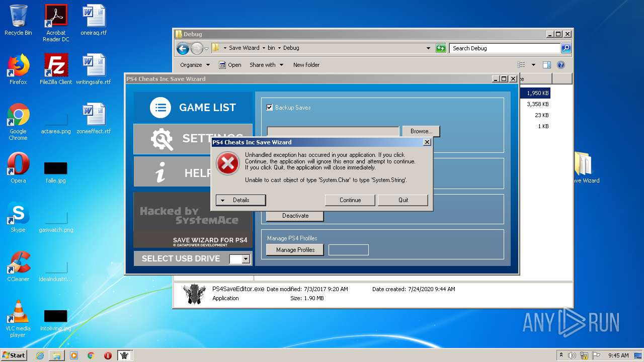Image resolution: width=644 pixels, height=362 pixels.
Task: Launch Skype from the desktop
Action: coord(18,217)
